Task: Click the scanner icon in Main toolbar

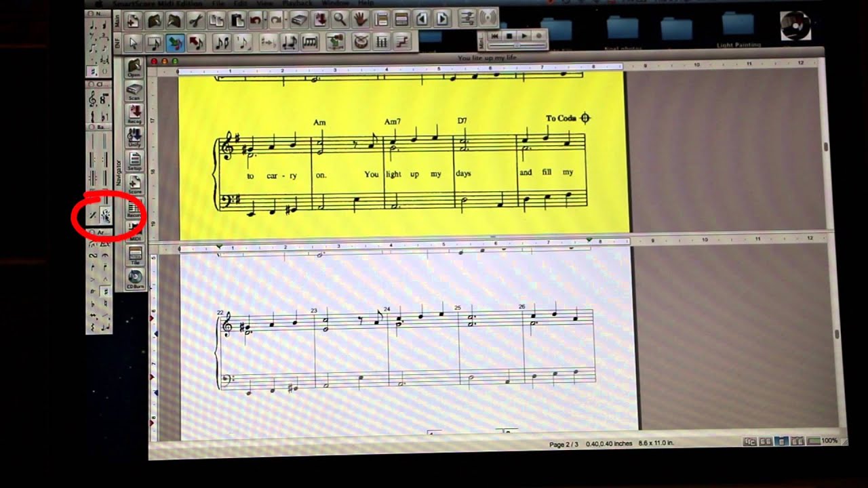Action: coord(299,20)
